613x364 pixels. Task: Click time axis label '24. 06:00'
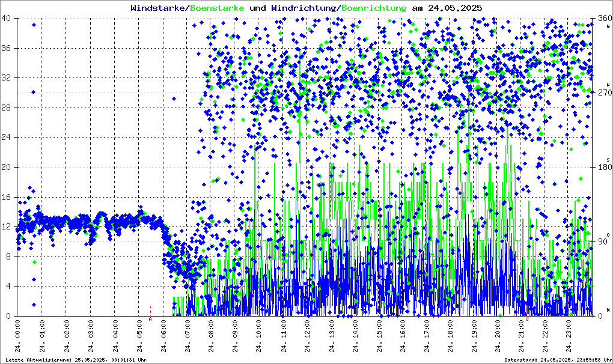point(163,336)
